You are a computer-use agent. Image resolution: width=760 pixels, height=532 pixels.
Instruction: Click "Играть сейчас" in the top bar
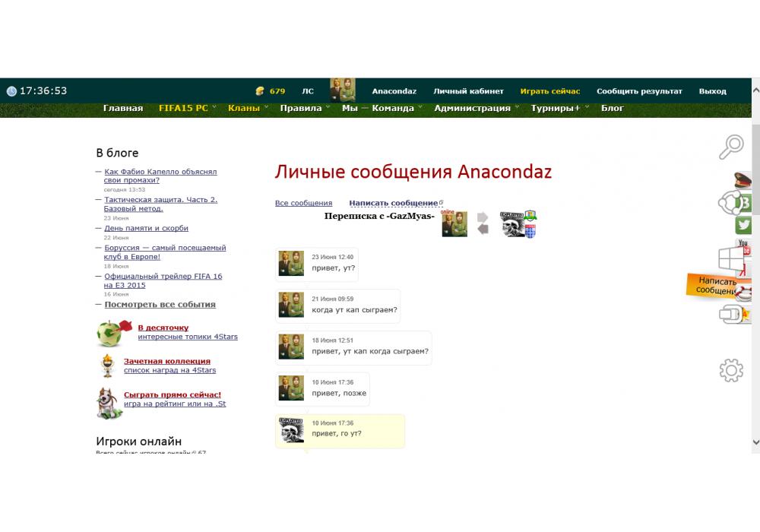tap(549, 91)
